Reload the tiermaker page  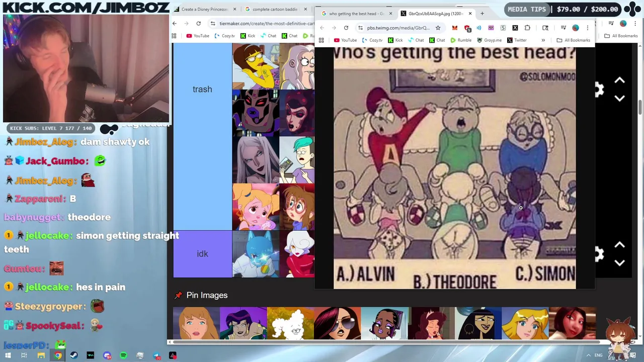(x=199, y=24)
